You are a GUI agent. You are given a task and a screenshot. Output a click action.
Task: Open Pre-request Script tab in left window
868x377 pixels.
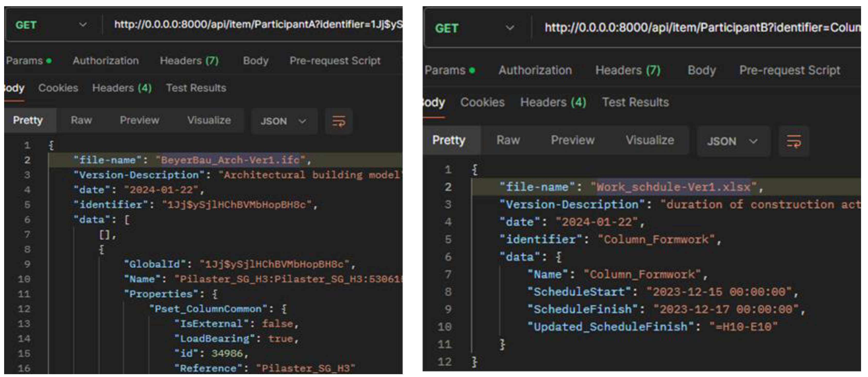pos(335,61)
